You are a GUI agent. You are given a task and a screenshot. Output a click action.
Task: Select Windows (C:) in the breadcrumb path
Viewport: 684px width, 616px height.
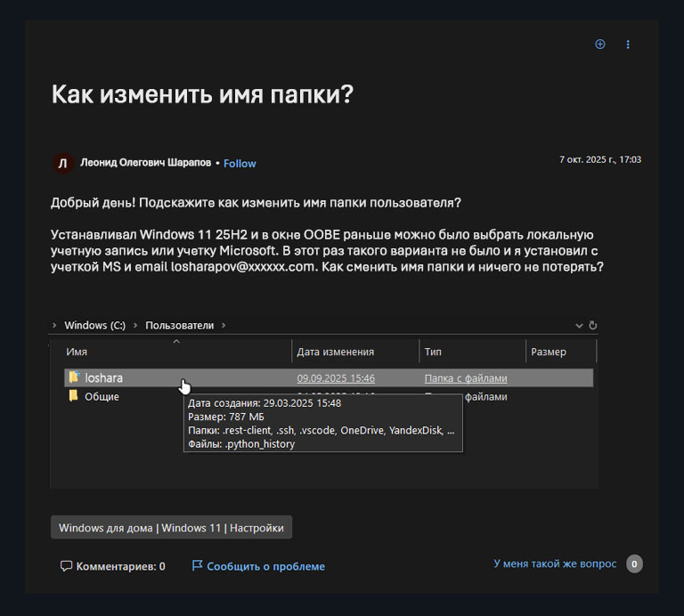click(94, 325)
